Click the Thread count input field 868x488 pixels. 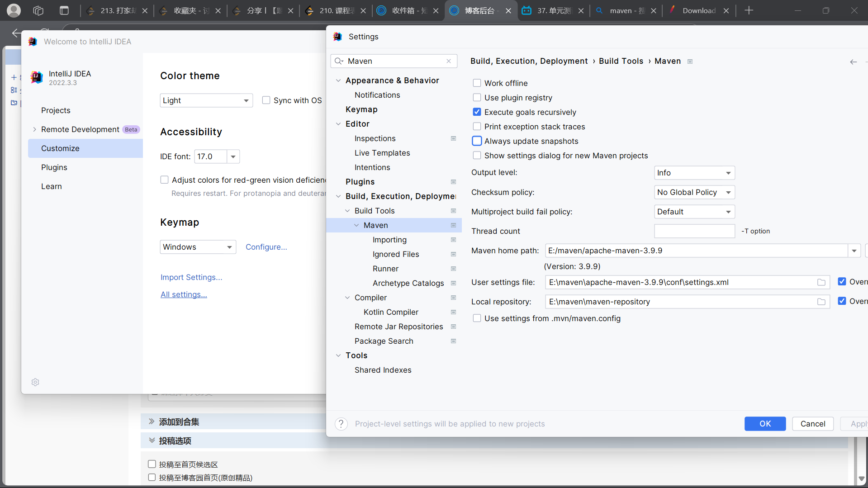pos(694,231)
